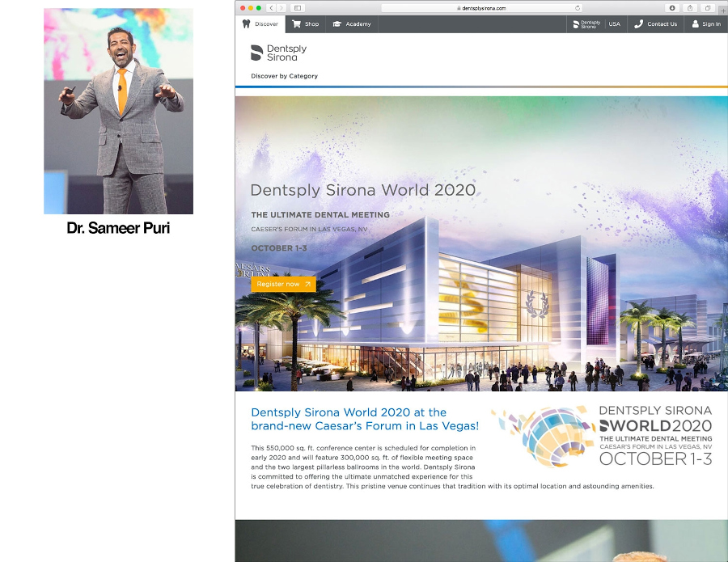Reload the page with the refresh icon

point(578,8)
